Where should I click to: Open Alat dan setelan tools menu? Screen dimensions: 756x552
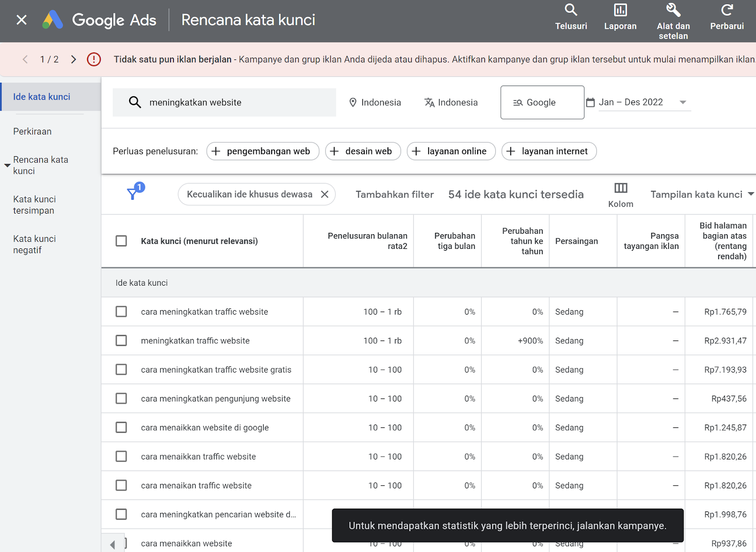pos(673,21)
